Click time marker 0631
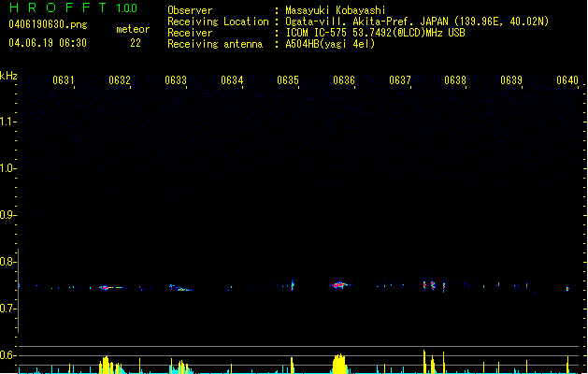This screenshot has height=374, width=588. [x=63, y=80]
